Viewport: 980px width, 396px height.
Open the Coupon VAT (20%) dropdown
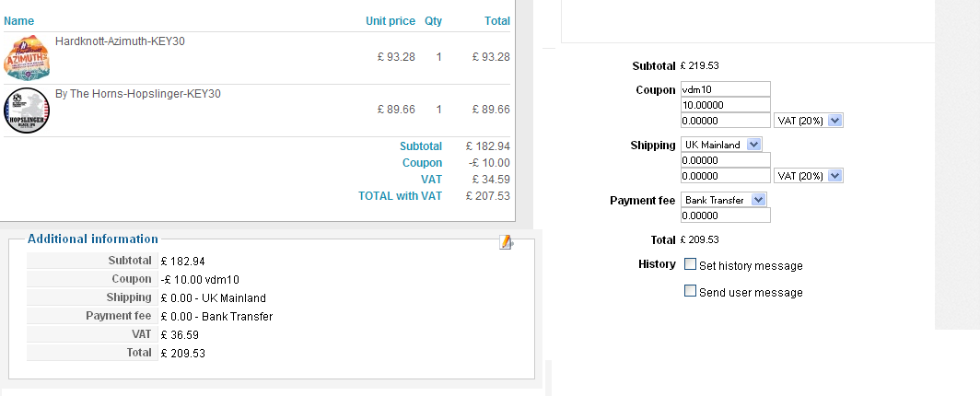810,121
